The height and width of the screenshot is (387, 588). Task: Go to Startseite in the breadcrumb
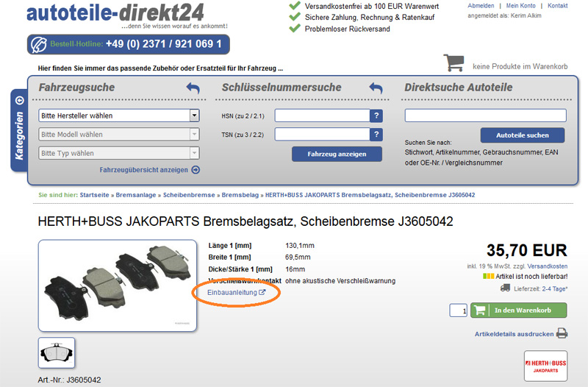tap(94, 195)
